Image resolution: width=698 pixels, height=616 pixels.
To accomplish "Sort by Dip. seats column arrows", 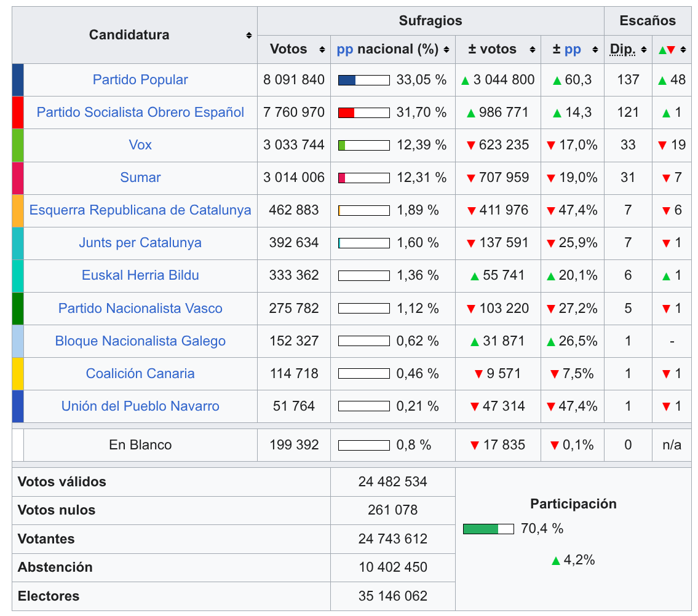I will click(x=643, y=50).
